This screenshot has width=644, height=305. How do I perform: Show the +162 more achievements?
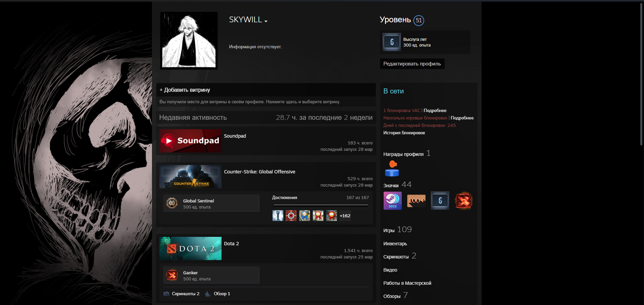345,216
